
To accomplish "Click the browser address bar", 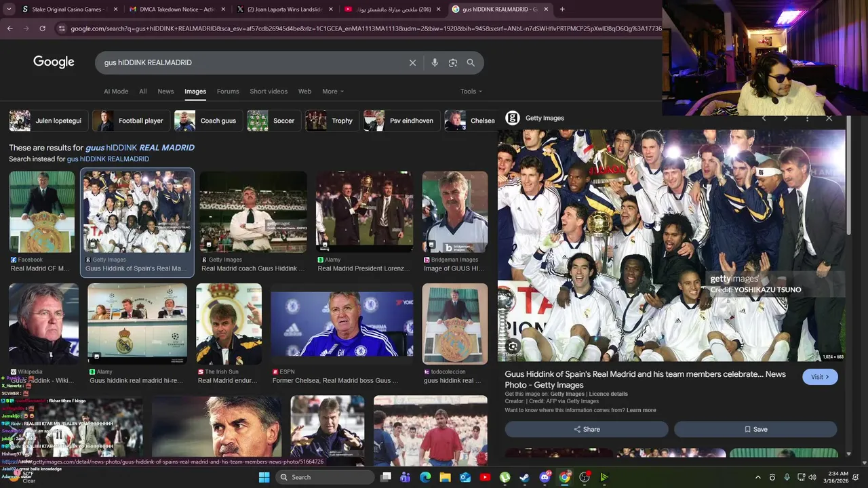I will click(x=365, y=28).
